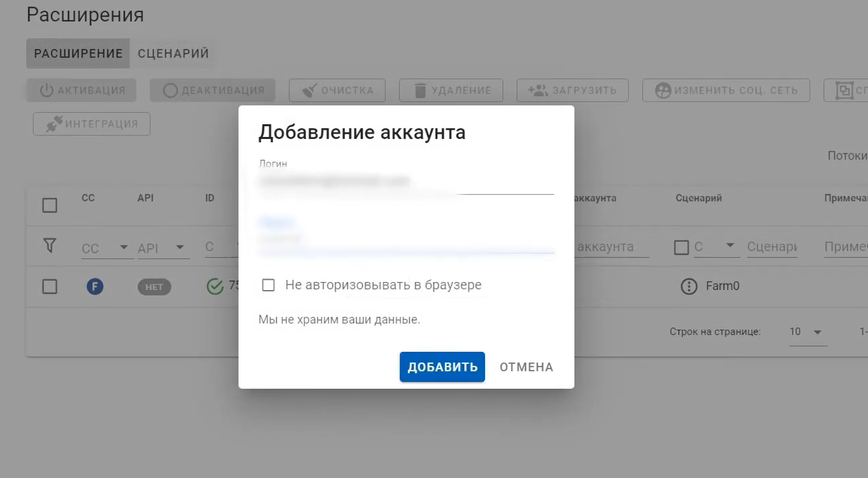The image size is (868, 478).
Task: Click the ДЕАКТИВАЦИЯ button
Action: tap(212, 90)
